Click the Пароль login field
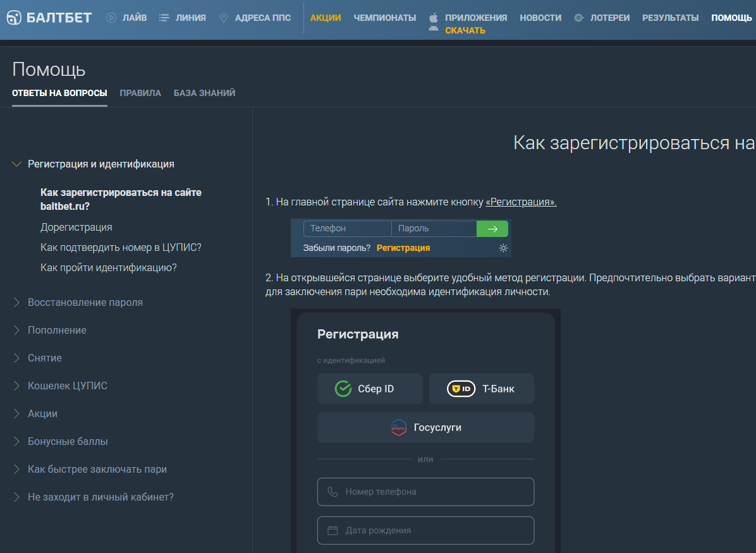This screenshot has height=553, width=756. click(x=434, y=229)
